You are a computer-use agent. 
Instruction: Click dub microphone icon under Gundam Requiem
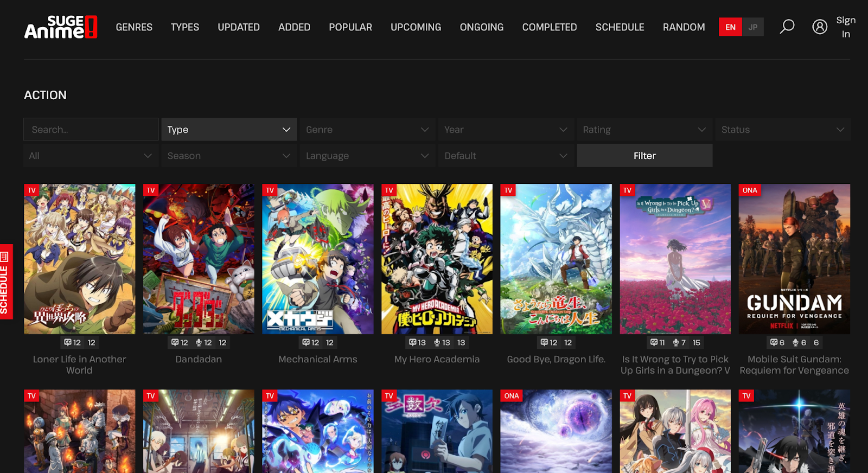click(795, 342)
